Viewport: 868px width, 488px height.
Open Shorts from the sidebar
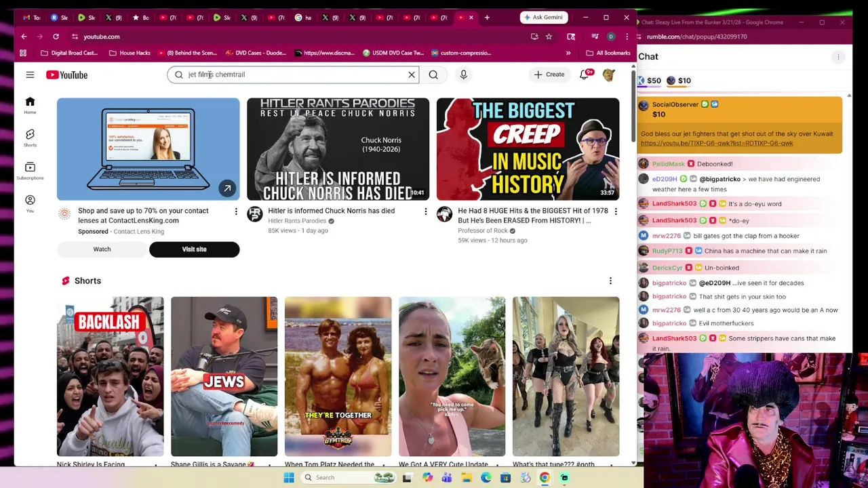point(30,138)
